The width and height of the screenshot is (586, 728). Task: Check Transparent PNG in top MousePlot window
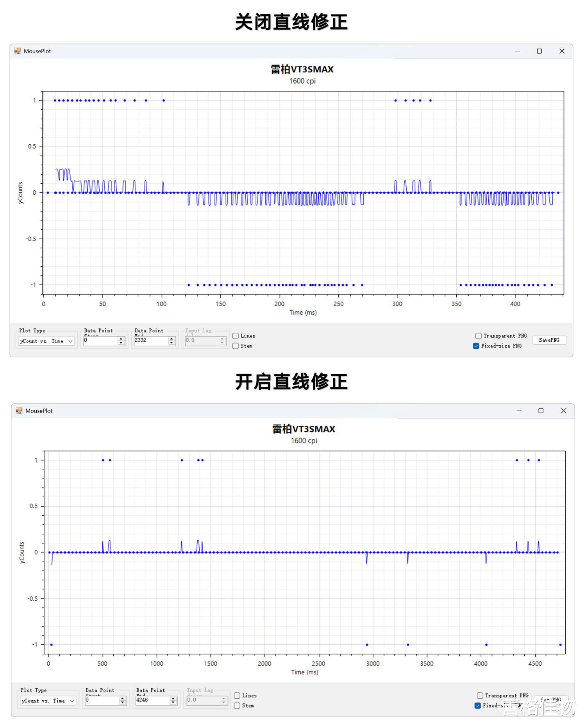(x=478, y=336)
